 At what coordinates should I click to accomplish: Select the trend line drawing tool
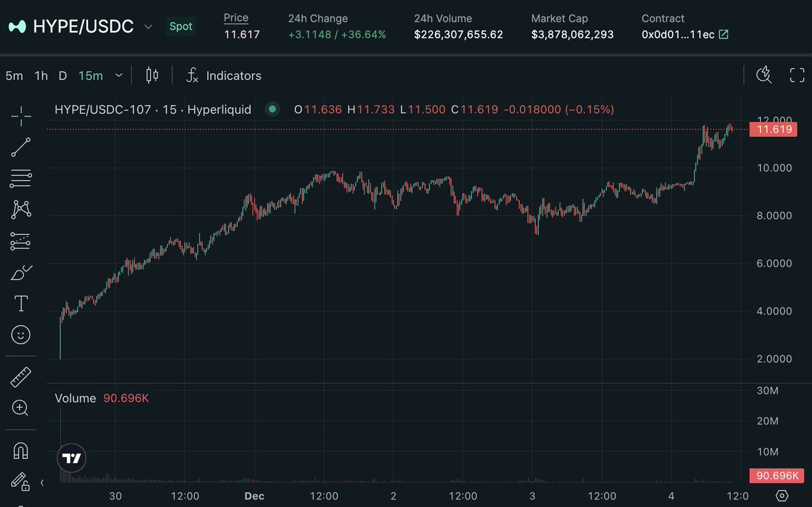21,148
